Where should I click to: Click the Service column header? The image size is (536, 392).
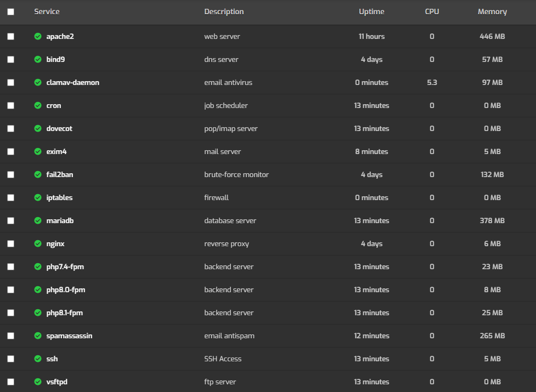pos(47,12)
